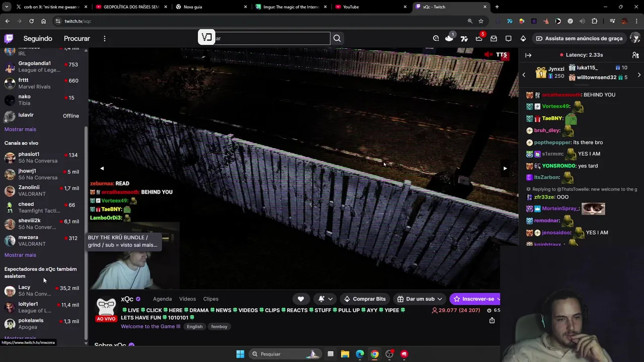Open the whispers chat bubble icon
The width and height of the screenshot is (644, 362).
[509, 38]
